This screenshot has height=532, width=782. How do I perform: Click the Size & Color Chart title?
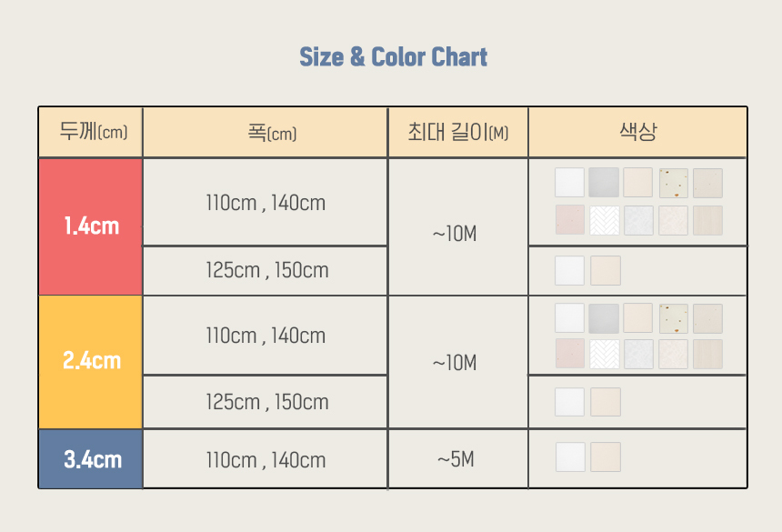[393, 57]
